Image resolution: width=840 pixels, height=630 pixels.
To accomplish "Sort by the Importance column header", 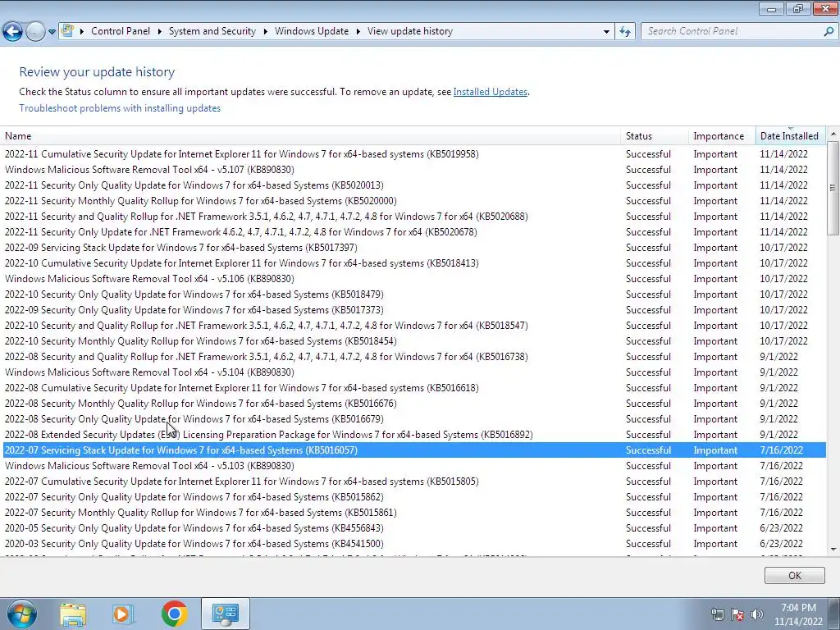I will point(722,136).
